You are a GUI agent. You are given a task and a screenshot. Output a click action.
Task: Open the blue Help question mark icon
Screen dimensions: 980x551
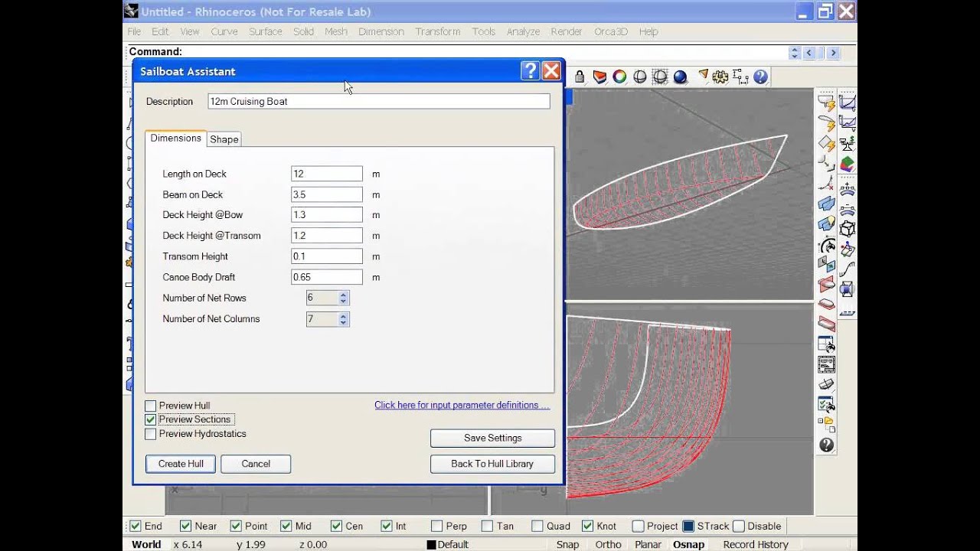pyautogui.click(x=760, y=77)
